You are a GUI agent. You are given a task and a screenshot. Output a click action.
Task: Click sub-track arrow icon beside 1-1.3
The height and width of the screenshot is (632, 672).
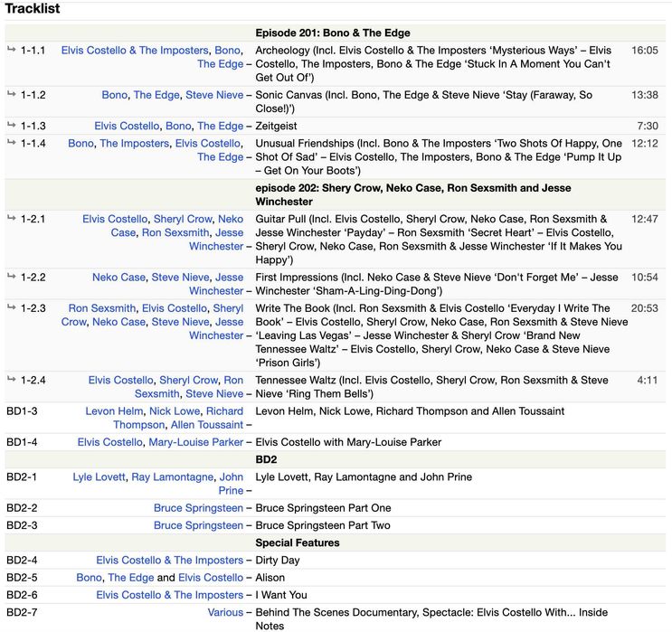click(11, 125)
